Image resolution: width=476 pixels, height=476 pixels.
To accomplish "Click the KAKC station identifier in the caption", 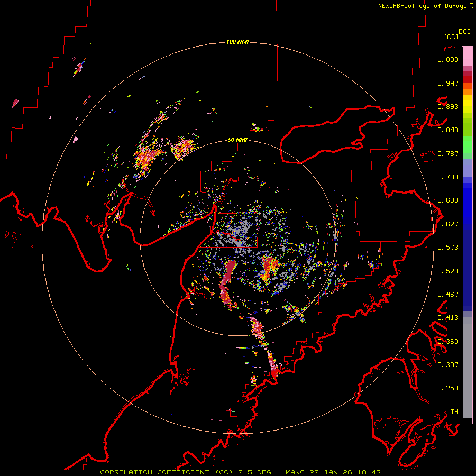I will [295, 472].
